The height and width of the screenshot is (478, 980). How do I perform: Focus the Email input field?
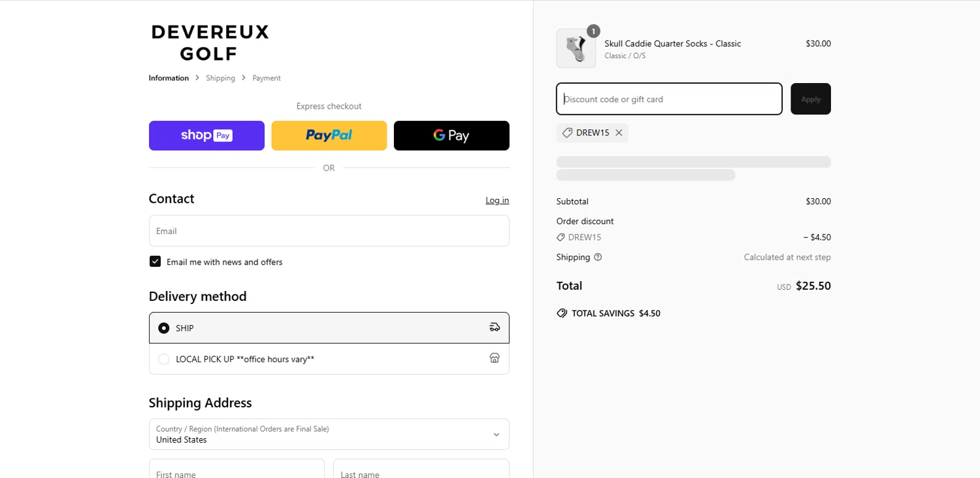point(329,231)
